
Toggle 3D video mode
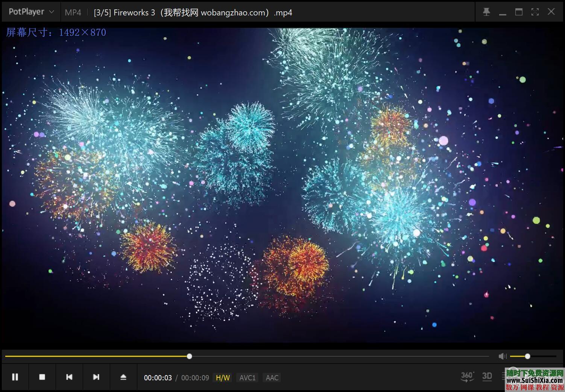tap(487, 377)
